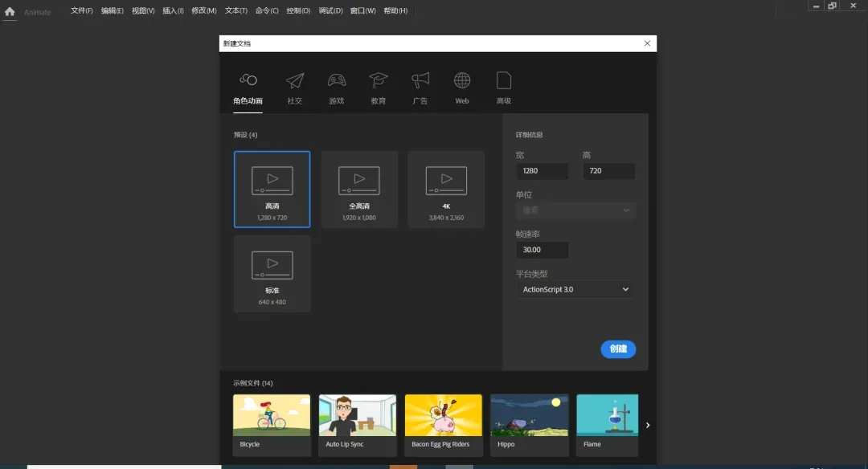Open the Auto Lip Sync sample file

pos(358,426)
